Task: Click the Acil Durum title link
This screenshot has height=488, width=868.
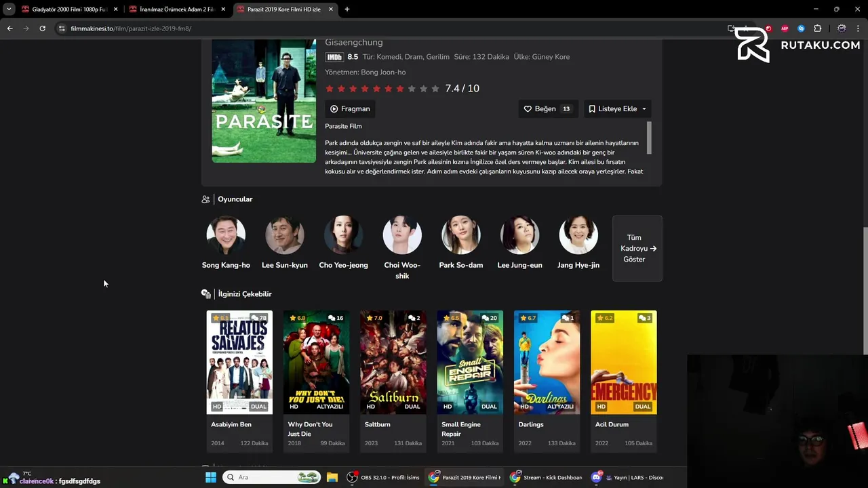Action: [612, 424]
